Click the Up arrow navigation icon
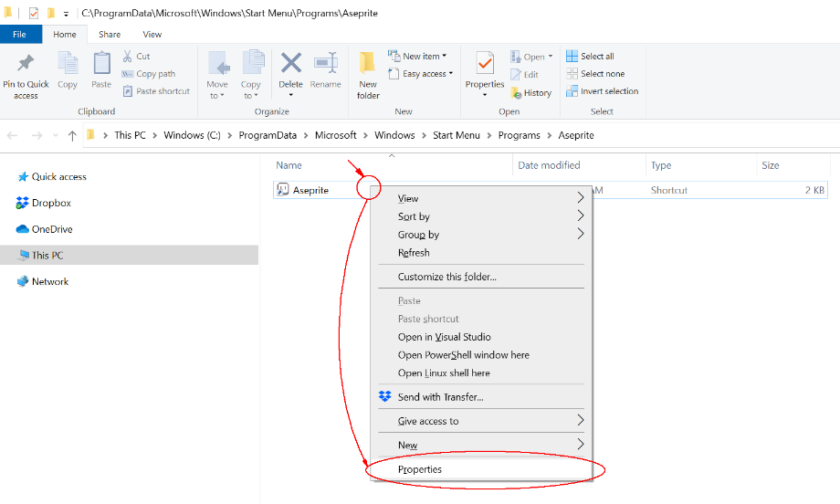The height and width of the screenshot is (504, 840). pyautogui.click(x=72, y=136)
